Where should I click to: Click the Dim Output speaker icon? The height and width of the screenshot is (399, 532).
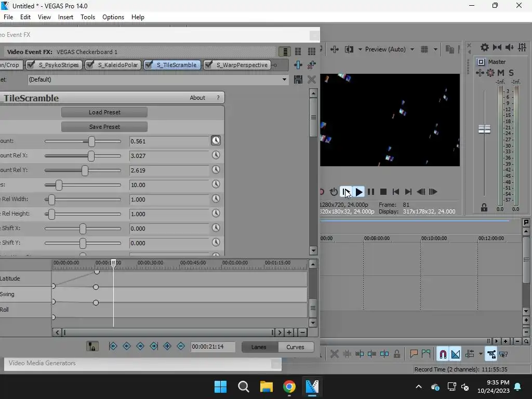pos(509,47)
